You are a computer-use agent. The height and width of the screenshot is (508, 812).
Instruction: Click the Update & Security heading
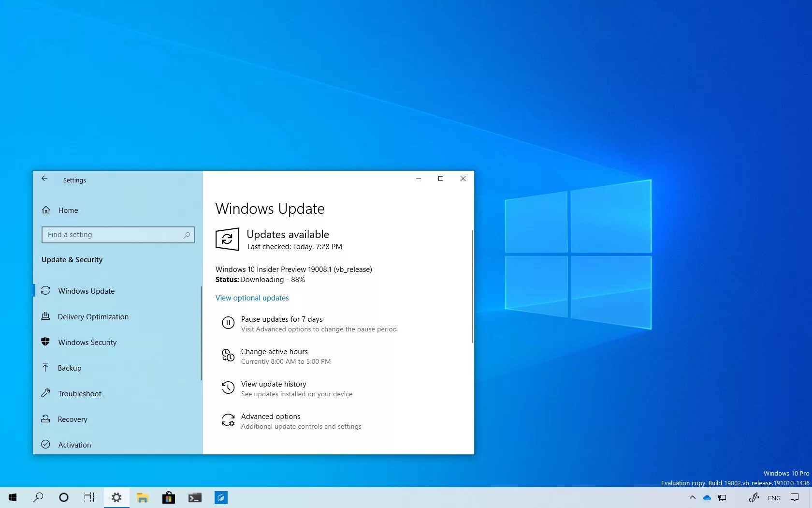(x=72, y=260)
